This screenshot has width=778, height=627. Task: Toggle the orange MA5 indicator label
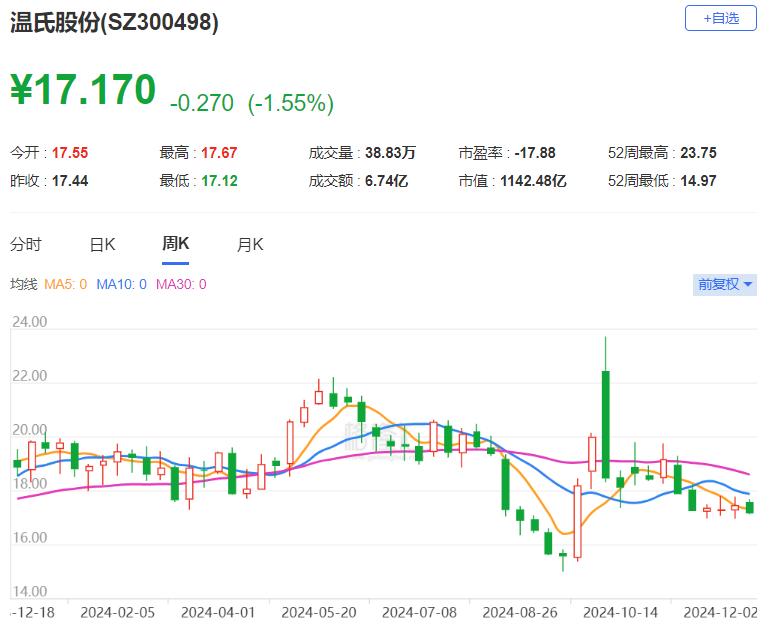65,284
